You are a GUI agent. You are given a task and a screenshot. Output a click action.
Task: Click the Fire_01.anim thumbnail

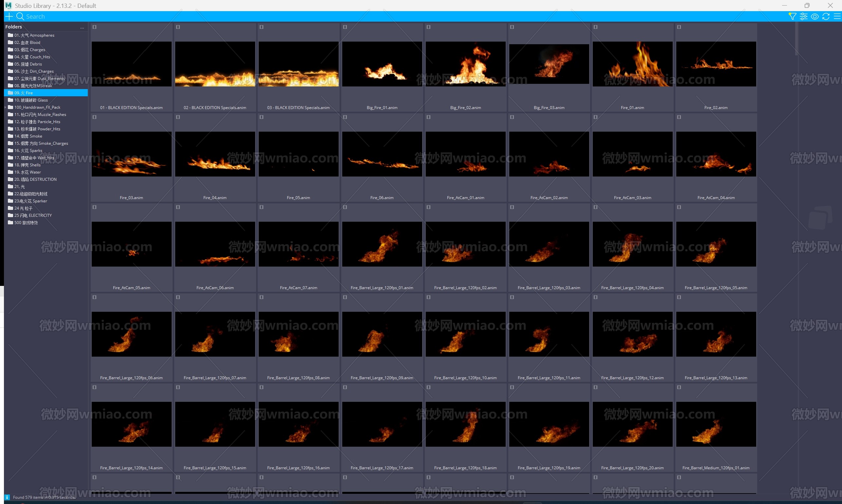pyautogui.click(x=632, y=64)
